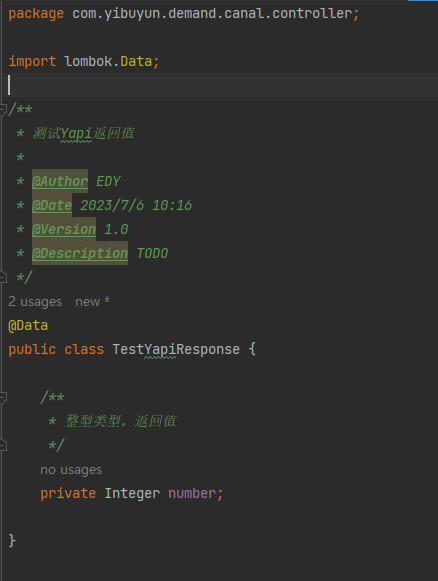
Task: Click the @Description tag in Javadoc
Action: click(80, 253)
